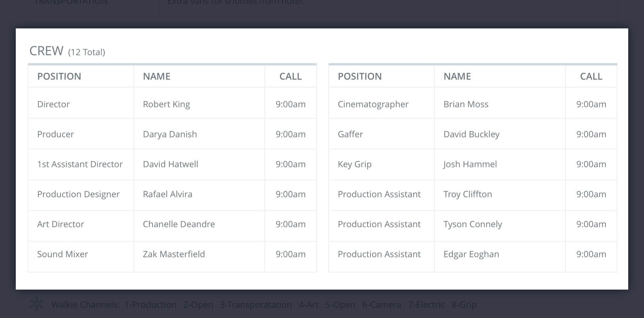Click Rafael Alvira in the crew list
The width and height of the screenshot is (644, 318).
coord(167,194)
